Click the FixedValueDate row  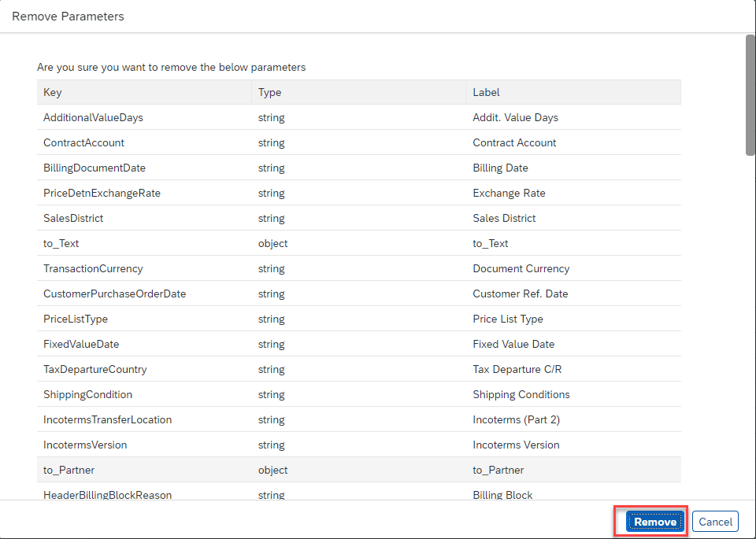click(x=81, y=344)
